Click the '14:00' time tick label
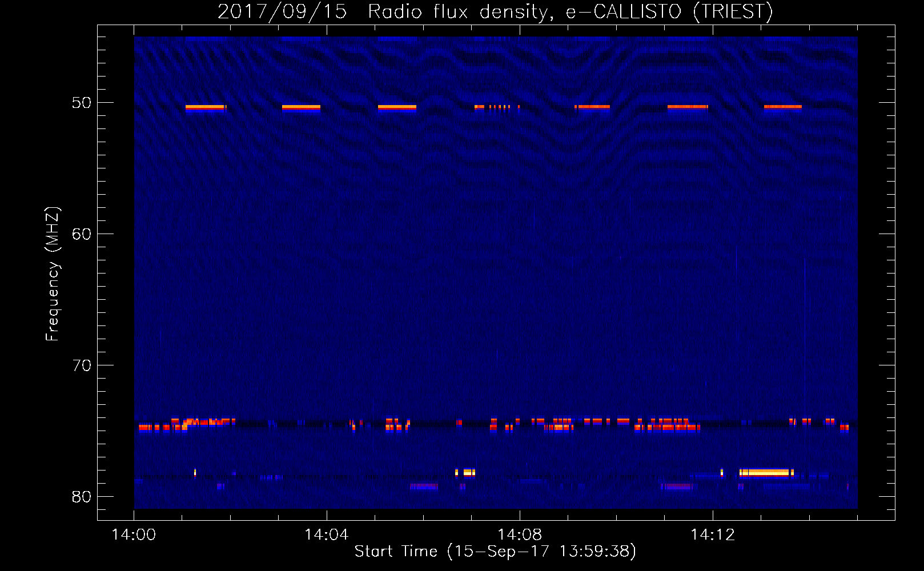The width and height of the screenshot is (924, 571). pos(134,534)
